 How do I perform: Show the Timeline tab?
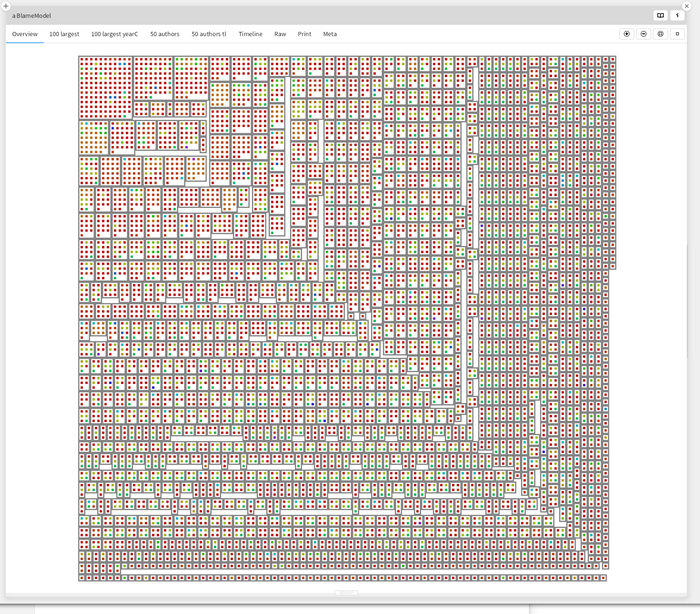250,34
